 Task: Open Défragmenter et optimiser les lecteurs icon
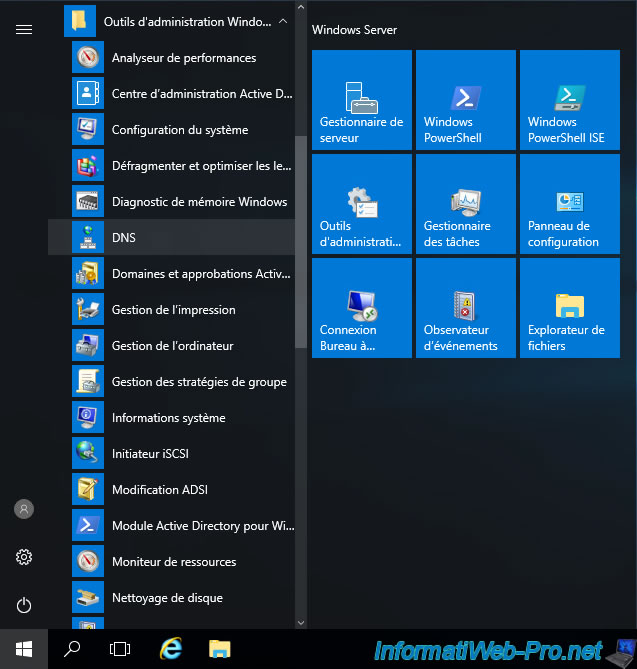[88, 165]
